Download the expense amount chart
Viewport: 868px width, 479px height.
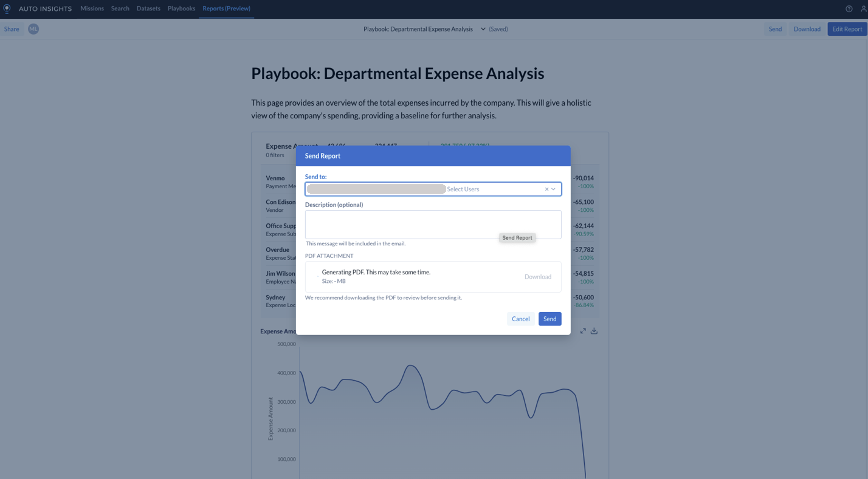pos(594,331)
